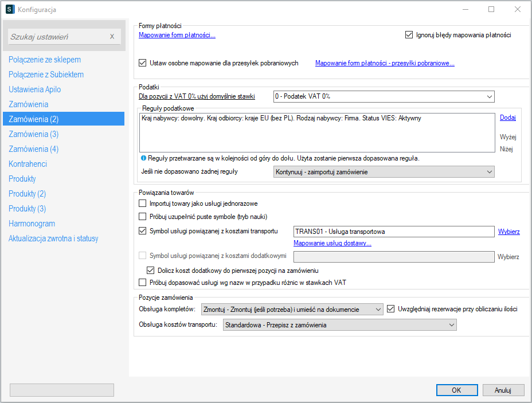Toggle 'Ignoruj błędy mapowania płatności' checkbox

coord(409,35)
